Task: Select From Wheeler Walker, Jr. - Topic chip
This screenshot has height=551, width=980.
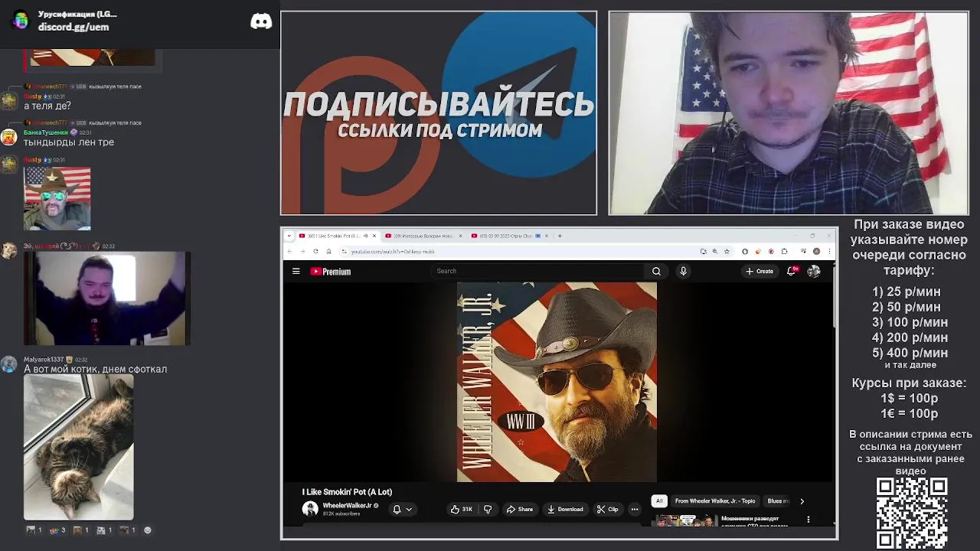Action: 715,500
